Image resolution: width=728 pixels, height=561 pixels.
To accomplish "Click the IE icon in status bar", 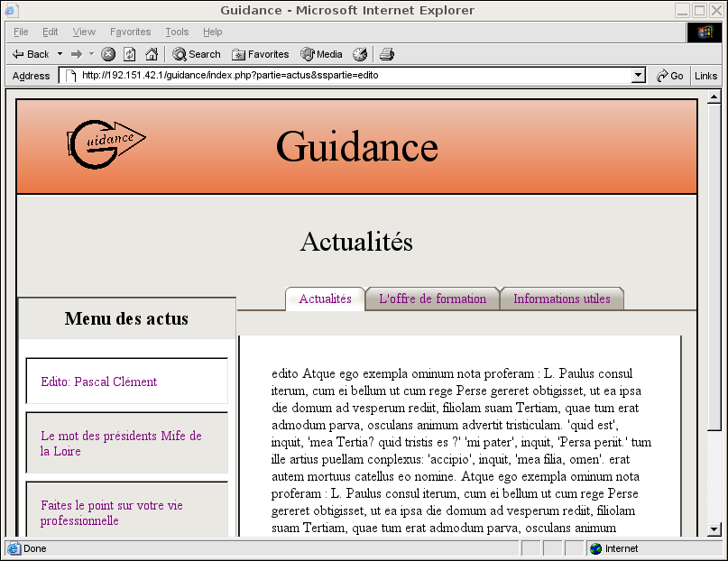I will point(14,548).
